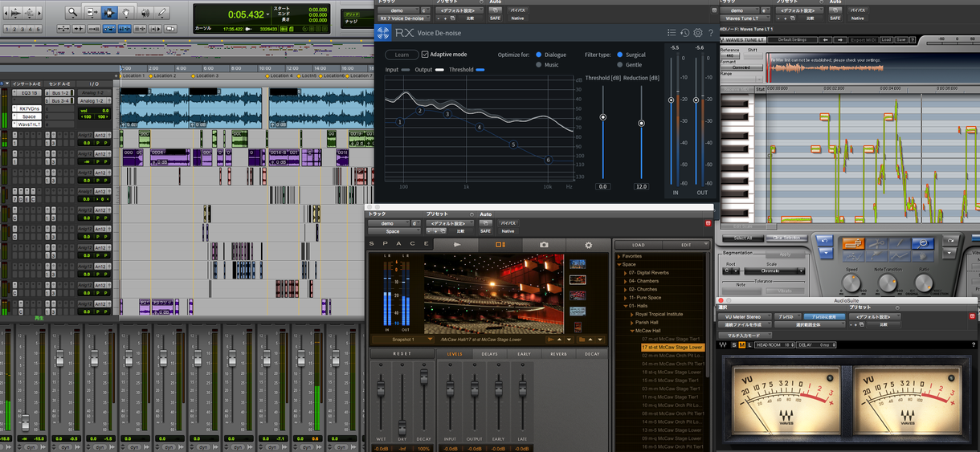The height and width of the screenshot is (452, 980).
Task: Switch to DECAY tab in Space
Action: (592, 353)
